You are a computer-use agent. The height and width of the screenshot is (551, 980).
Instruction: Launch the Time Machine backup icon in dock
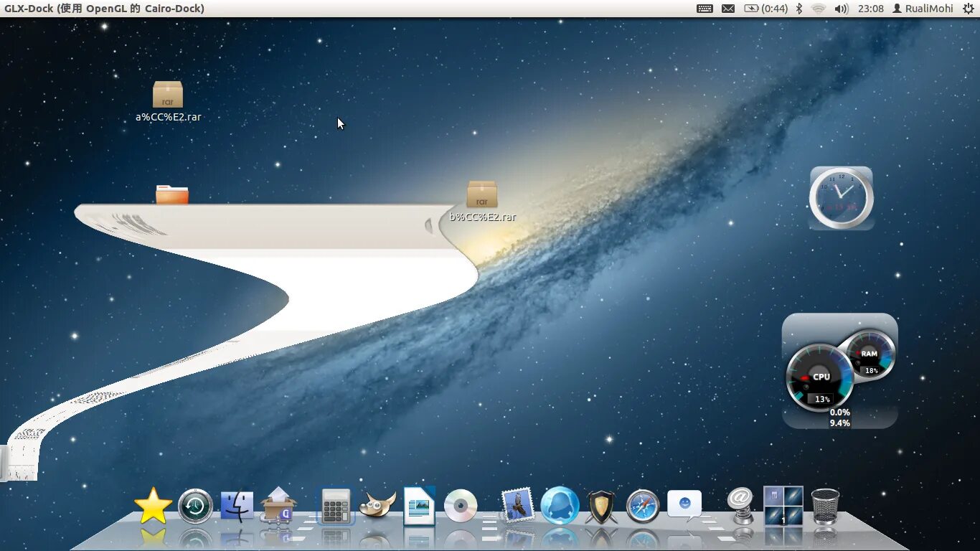195,507
